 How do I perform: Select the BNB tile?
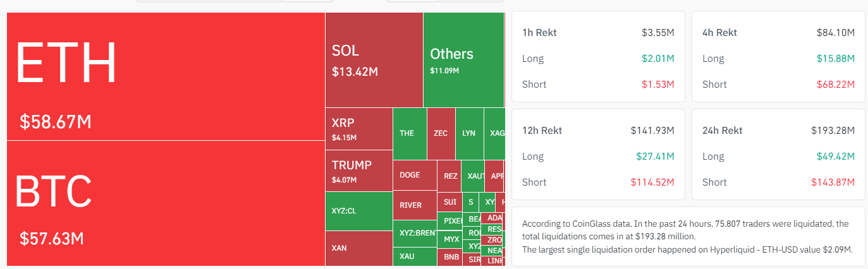pyautogui.click(x=451, y=257)
